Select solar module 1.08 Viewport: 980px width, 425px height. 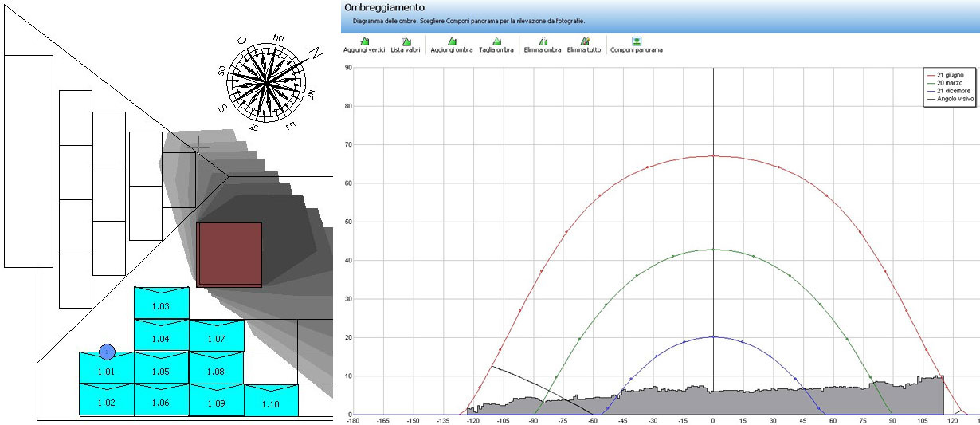[216, 368]
